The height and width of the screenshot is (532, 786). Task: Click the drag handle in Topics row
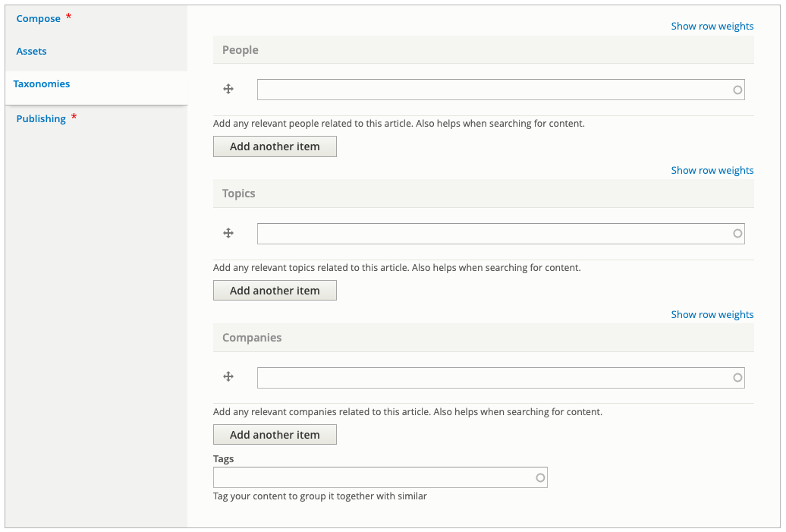point(228,233)
